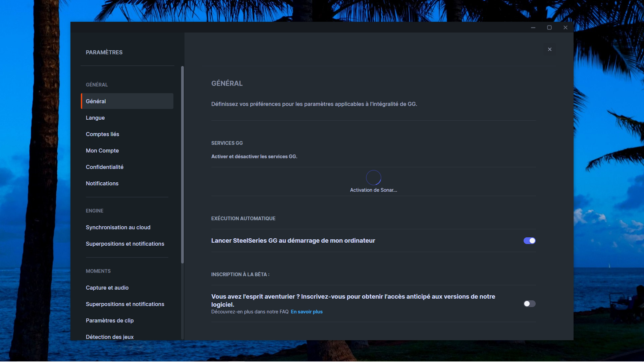Screen dimensions: 644x362
Task: Click the 'Activation de Sonar...' status text
Action: click(373, 190)
